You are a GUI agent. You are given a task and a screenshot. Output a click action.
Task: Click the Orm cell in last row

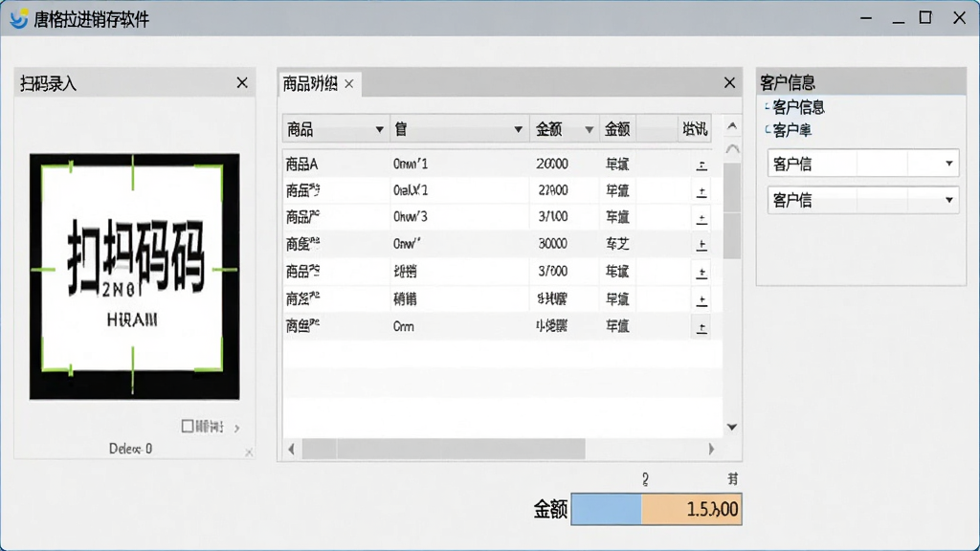[x=403, y=327]
